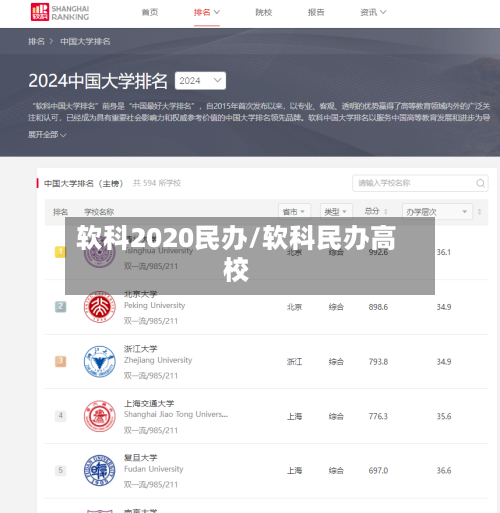
Task: Click the rank 3 bronze badge
Action: [60, 361]
